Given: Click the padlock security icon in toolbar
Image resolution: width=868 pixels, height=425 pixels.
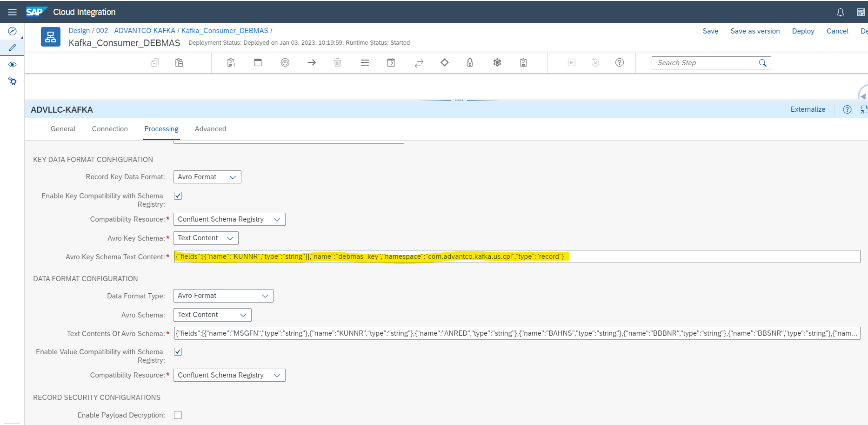Looking at the screenshot, I should 470,62.
